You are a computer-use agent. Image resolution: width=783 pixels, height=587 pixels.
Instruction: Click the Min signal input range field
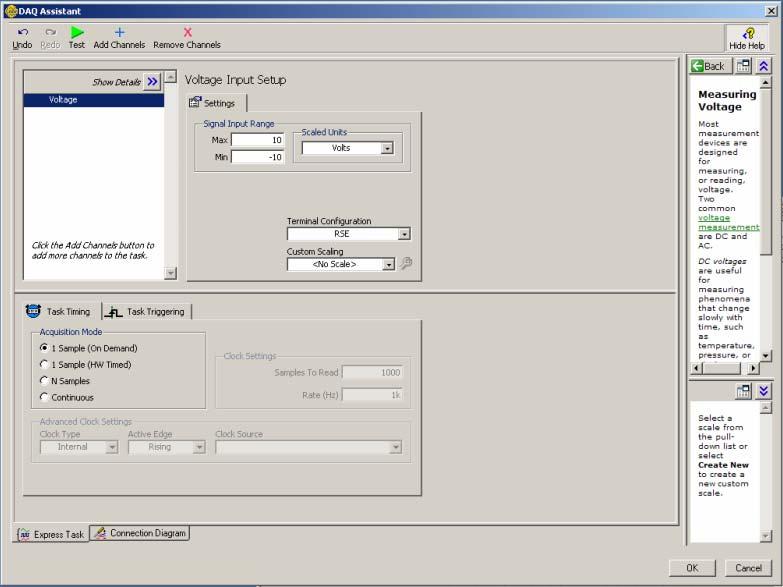point(258,157)
